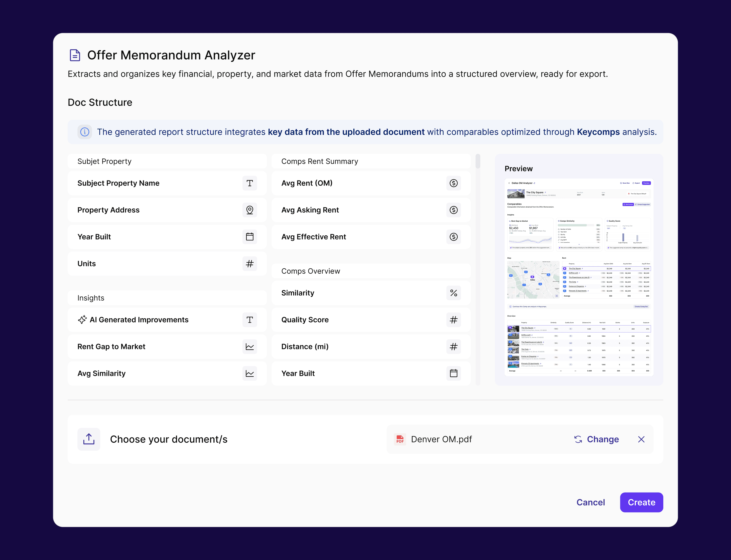Select the Avg Effective Rent row

point(371,237)
